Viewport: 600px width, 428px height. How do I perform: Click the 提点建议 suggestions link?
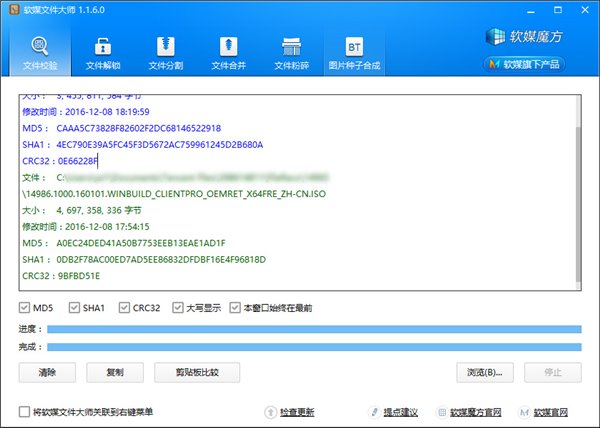click(x=401, y=412)
